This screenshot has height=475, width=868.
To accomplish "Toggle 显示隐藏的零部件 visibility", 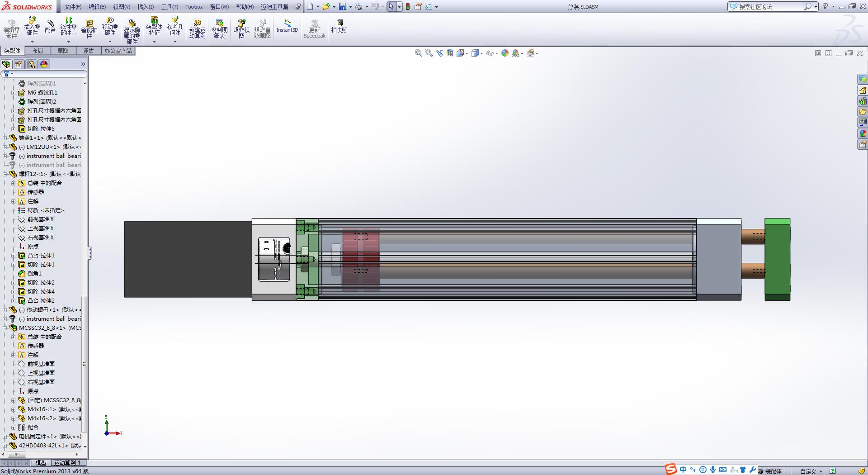I will [x=132, y=31].
